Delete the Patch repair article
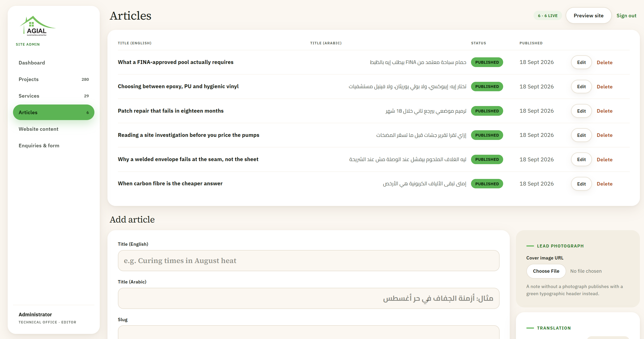Viewport: 644px width, 339px height. (604, 111)
